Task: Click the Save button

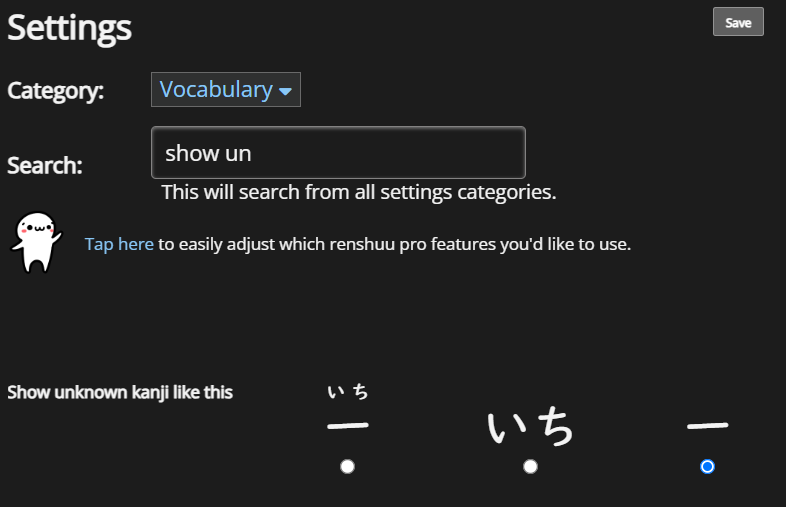Action: click(738, 22)
